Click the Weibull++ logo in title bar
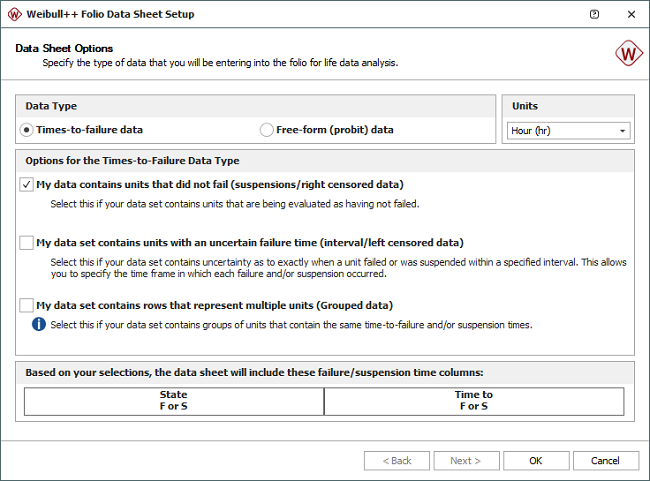650x481 pixels. coord(13,14)
